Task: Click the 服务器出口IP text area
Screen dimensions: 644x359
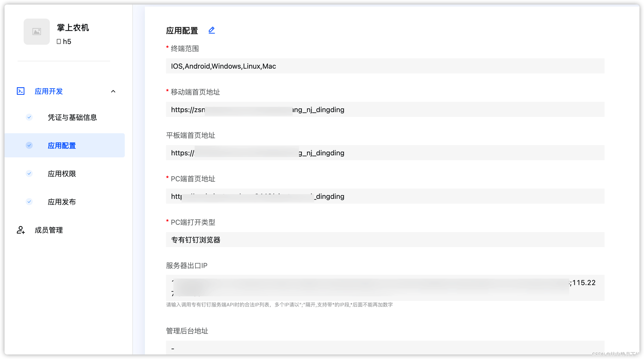Action: (385, 288)
